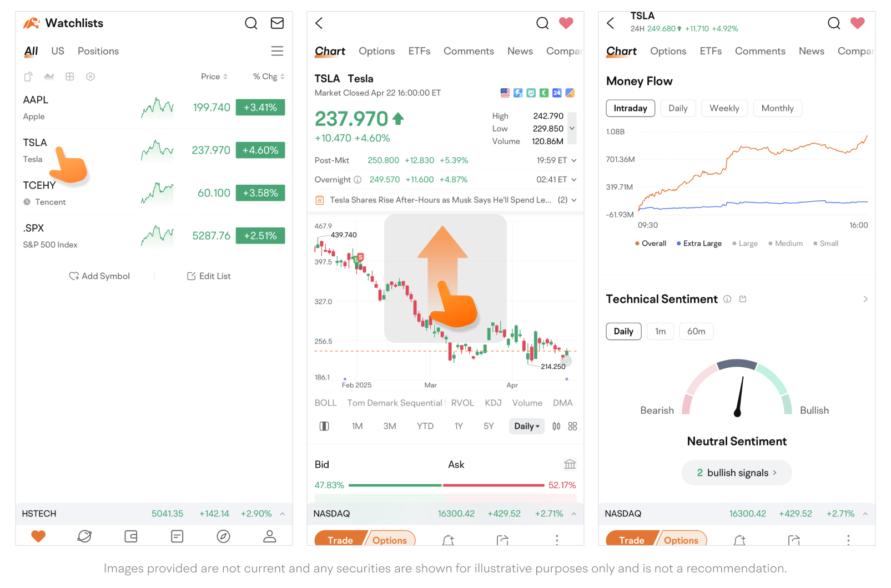
Task: Select the Intraday money flow period
Action: 630,108
